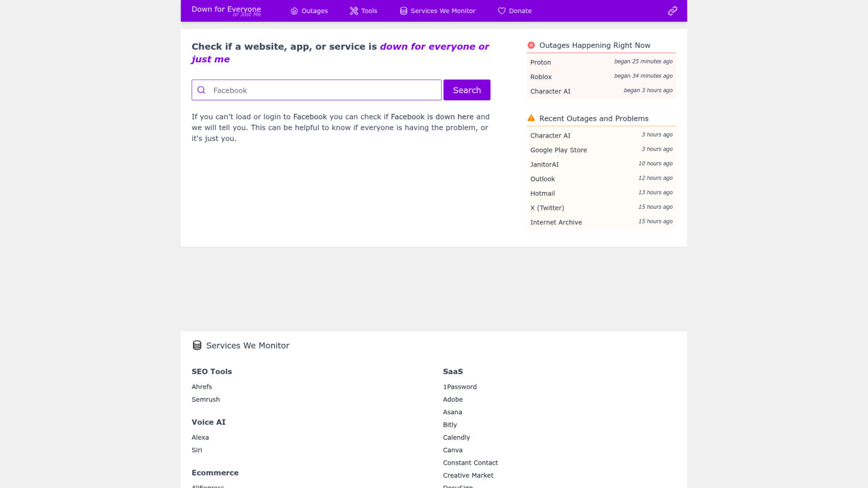The width and height of the screenshot is (868, 488).
Task: Click the database icon beside Services We Monitor heading
Action: tap(197, 345)
